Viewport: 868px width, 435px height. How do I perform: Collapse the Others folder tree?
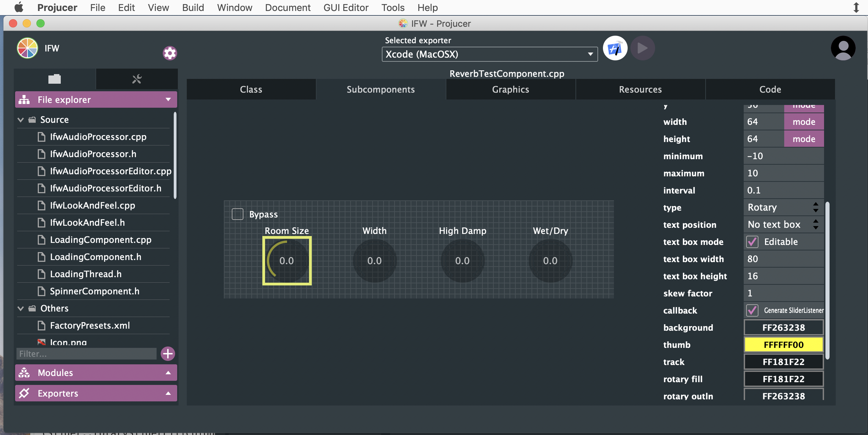point(20,308)
